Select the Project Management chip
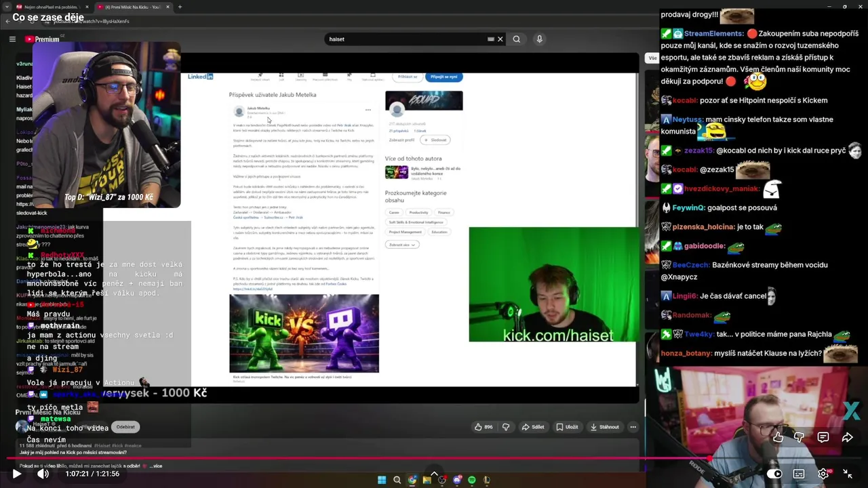This screenshot has height=488, width=868. pos(406,232)
